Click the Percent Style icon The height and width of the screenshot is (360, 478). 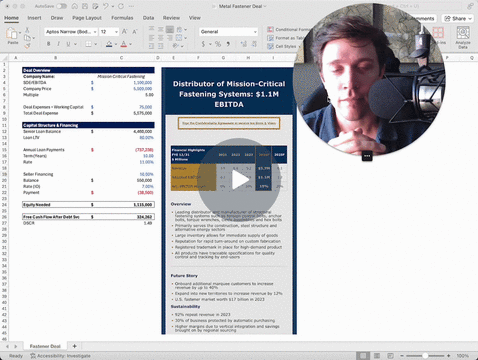point(218,44)
